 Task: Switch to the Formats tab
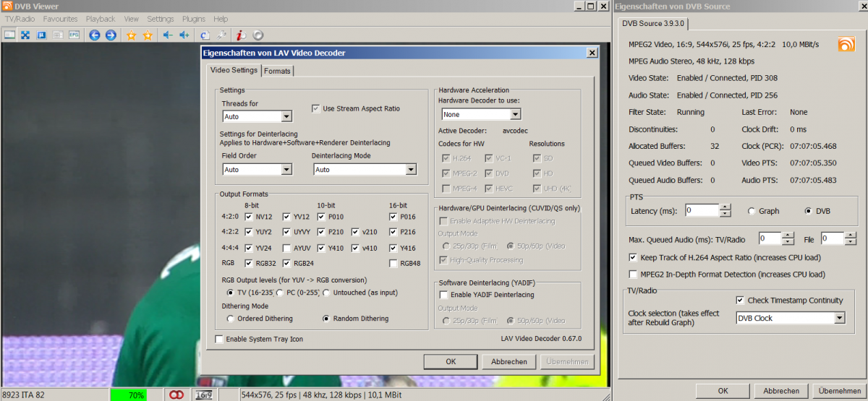(277, 71)
